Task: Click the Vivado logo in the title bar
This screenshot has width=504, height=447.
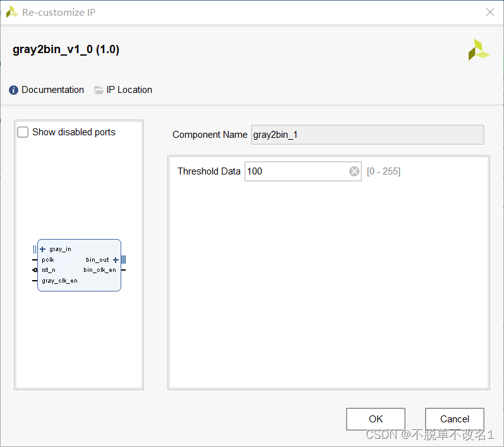Action: click(x=12, y=12)
